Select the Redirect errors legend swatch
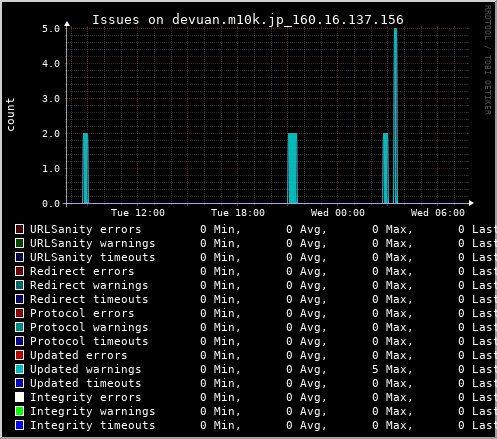This screenshot has width=497, height=439. point(19,271)
